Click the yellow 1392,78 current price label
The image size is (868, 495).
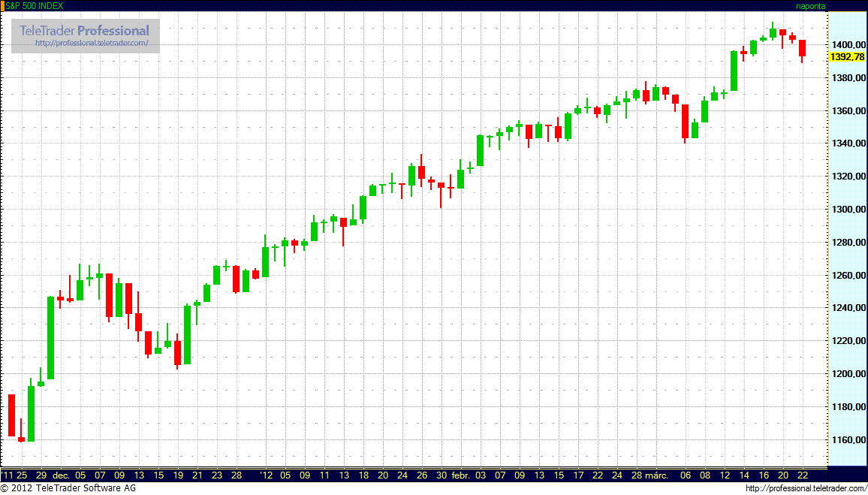click(847, 57)
